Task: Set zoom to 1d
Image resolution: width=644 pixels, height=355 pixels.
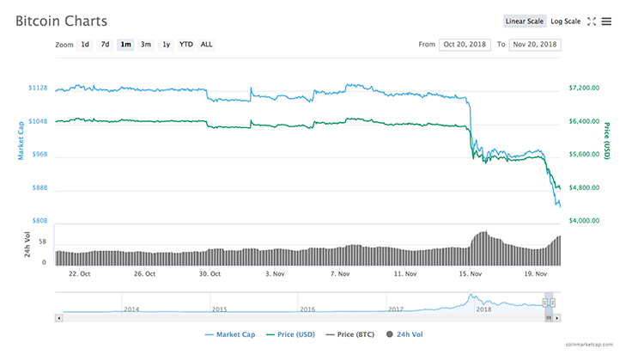Action: tap(85, 45)
